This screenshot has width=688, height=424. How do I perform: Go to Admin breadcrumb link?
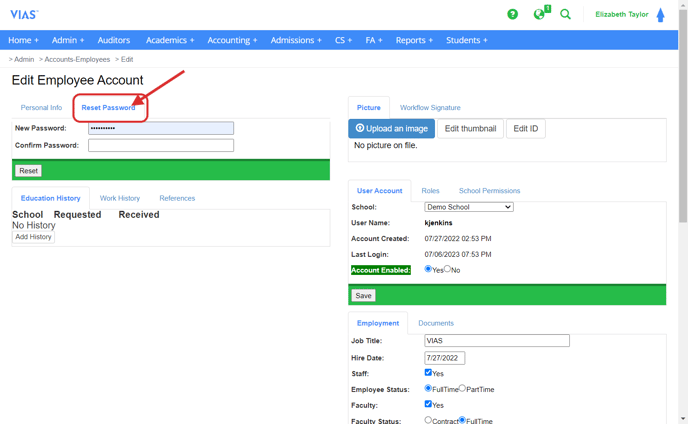tap(24, 59)
